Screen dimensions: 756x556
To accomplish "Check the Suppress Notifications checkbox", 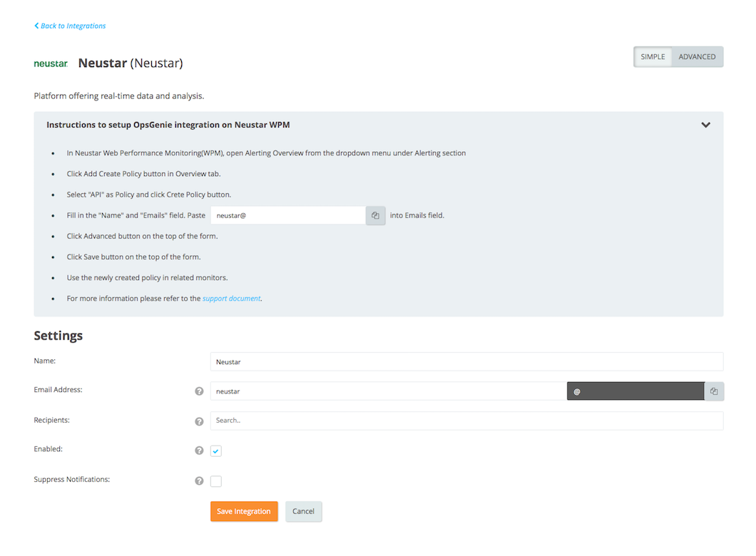I will (216, 481).
